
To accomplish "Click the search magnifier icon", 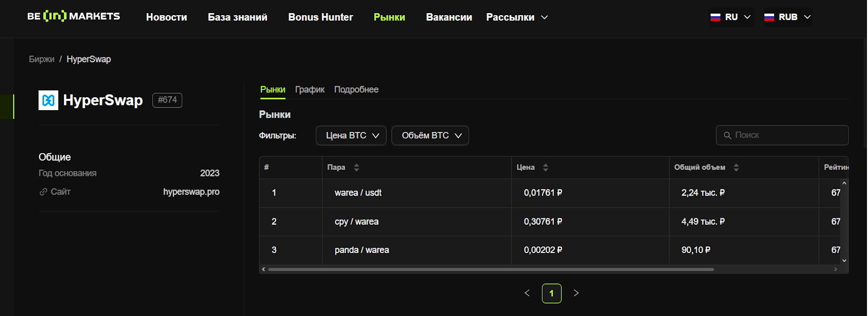I will pos(727,135).
